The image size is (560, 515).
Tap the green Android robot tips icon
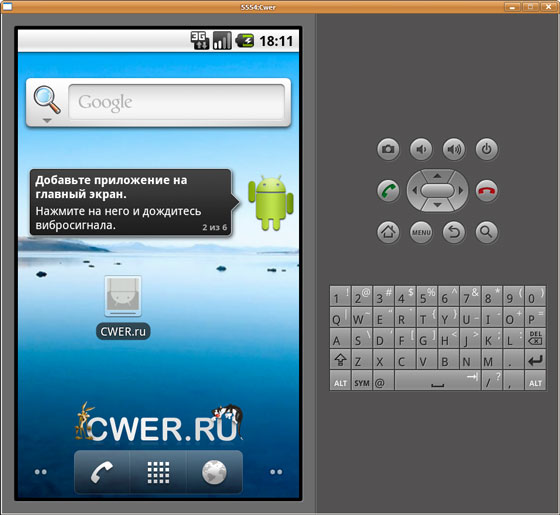pos(271,202)
